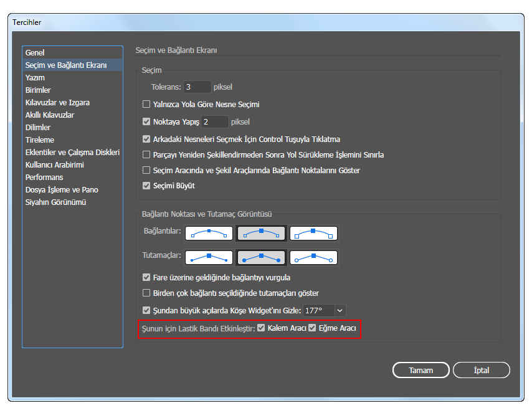Select hollow-circle handle style in Tutamaçlar
The height and width of the screenshot is (408, 532).
coord(313,258)
